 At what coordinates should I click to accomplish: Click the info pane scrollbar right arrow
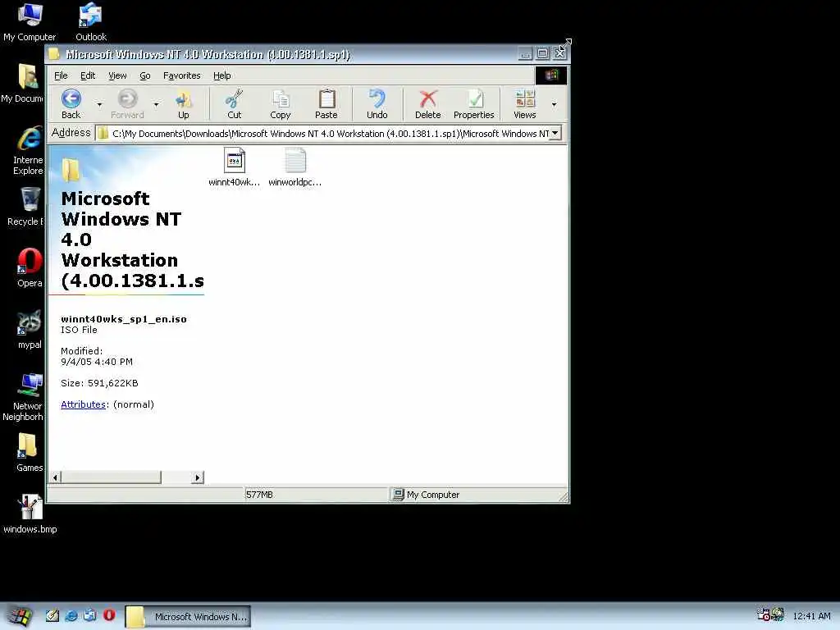[198, 477]
